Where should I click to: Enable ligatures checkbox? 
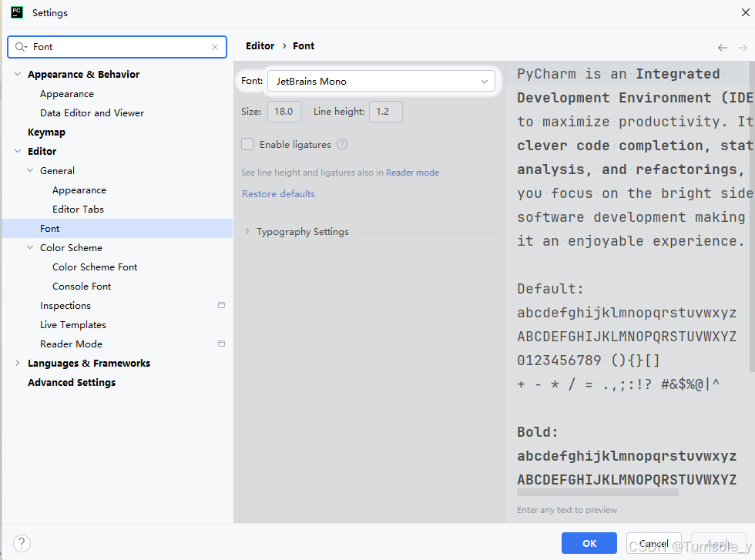[247, 144]
